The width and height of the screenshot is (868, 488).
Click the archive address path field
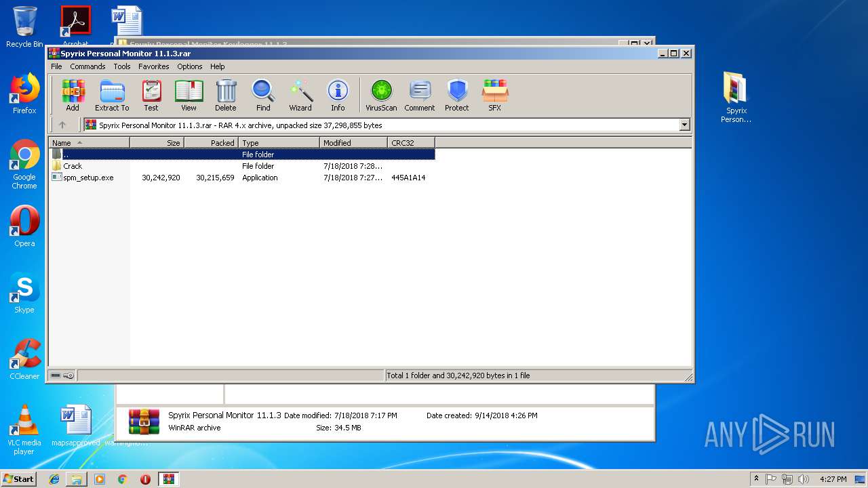tap(387, 125)
